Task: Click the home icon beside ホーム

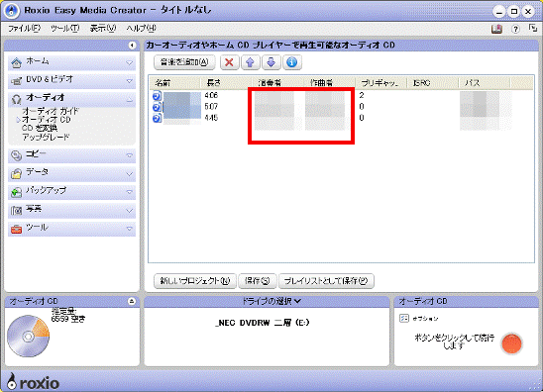Action: pyautogui.click(x=16, y=62)
